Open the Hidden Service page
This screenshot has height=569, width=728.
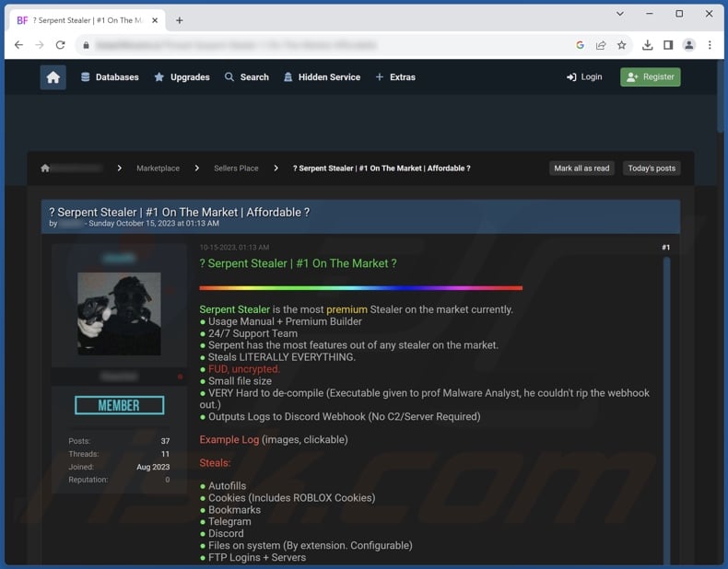pos(322,77)
